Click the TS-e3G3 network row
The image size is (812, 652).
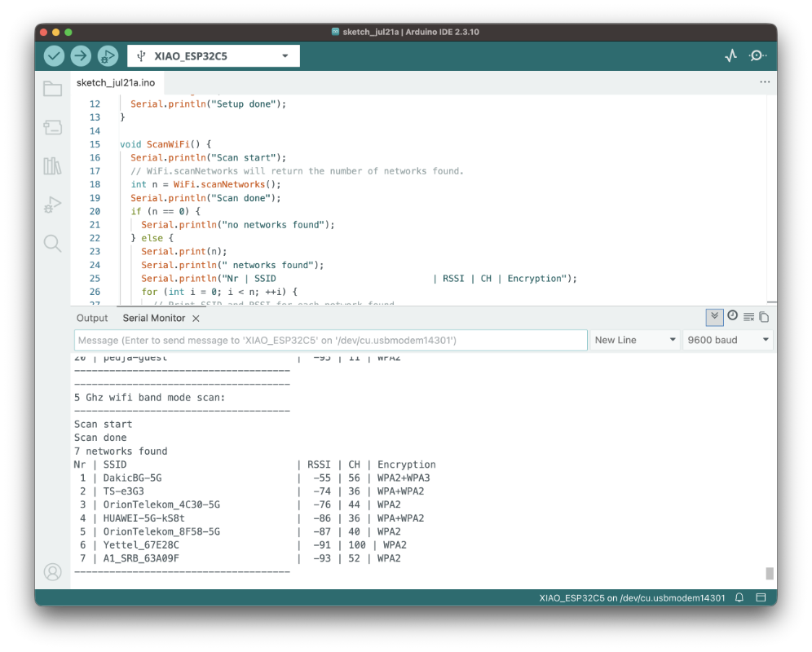pyautogui.click(x=249, y=491)
